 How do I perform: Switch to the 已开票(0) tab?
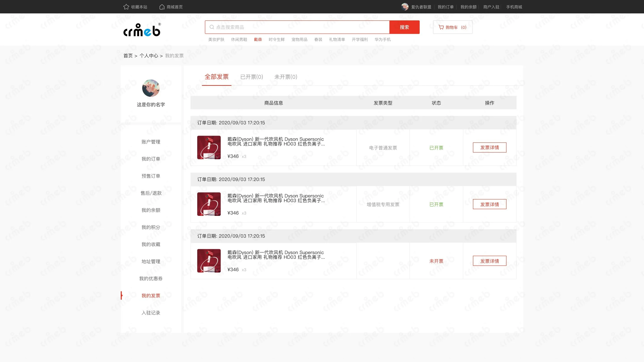coord(252,77)
